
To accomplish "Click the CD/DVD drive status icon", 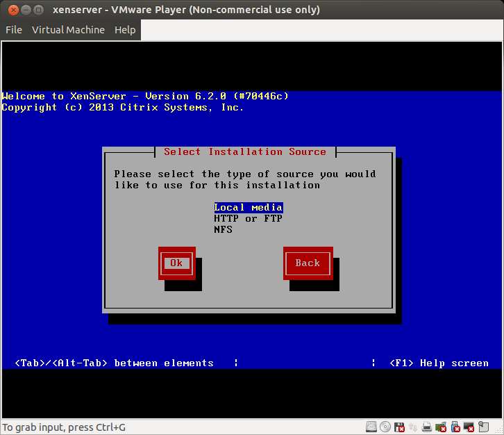I will coord(385,427).
